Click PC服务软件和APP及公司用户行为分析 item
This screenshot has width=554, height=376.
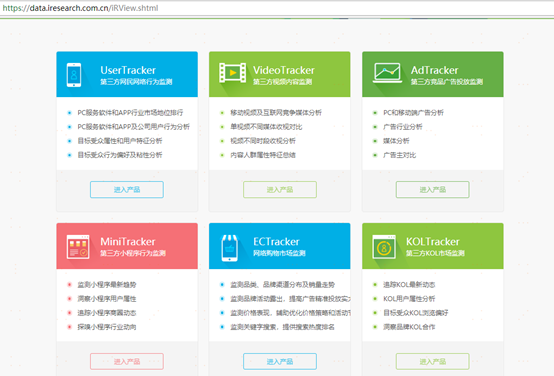[x=134, y=127]
